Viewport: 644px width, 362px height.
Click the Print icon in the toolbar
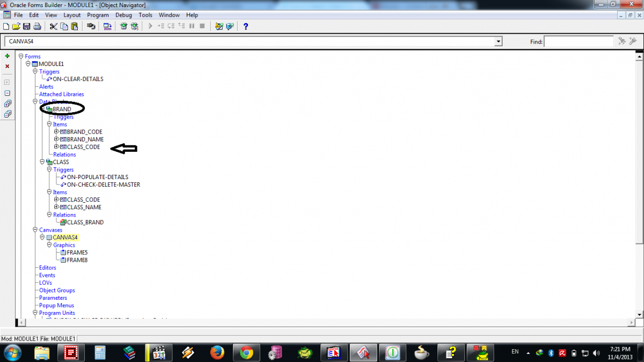36,26
